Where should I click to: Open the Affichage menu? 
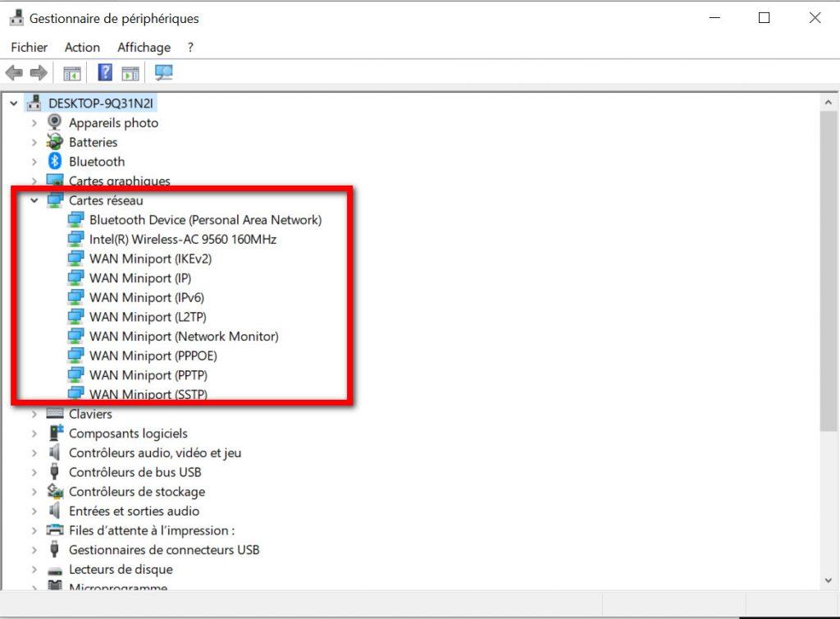pyautogui.click(x=144, y=48)
